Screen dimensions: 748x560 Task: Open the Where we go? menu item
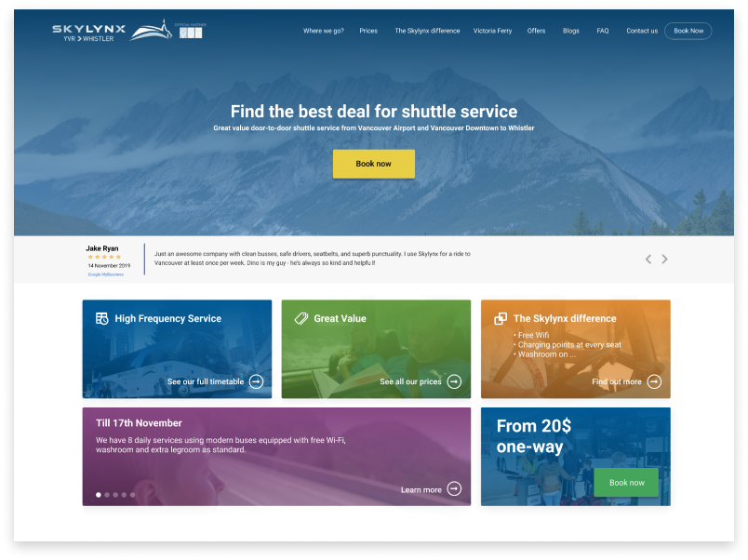[x=323, y=31]
